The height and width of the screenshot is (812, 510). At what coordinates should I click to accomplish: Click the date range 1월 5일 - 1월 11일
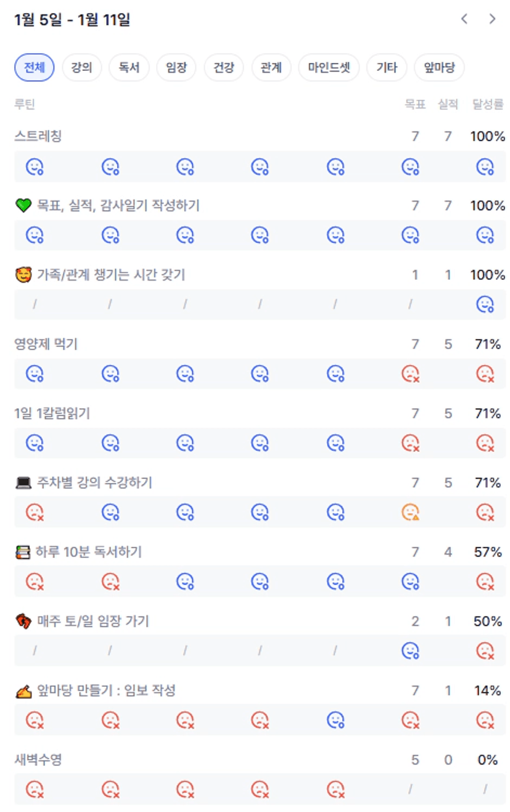click(72, 20)
